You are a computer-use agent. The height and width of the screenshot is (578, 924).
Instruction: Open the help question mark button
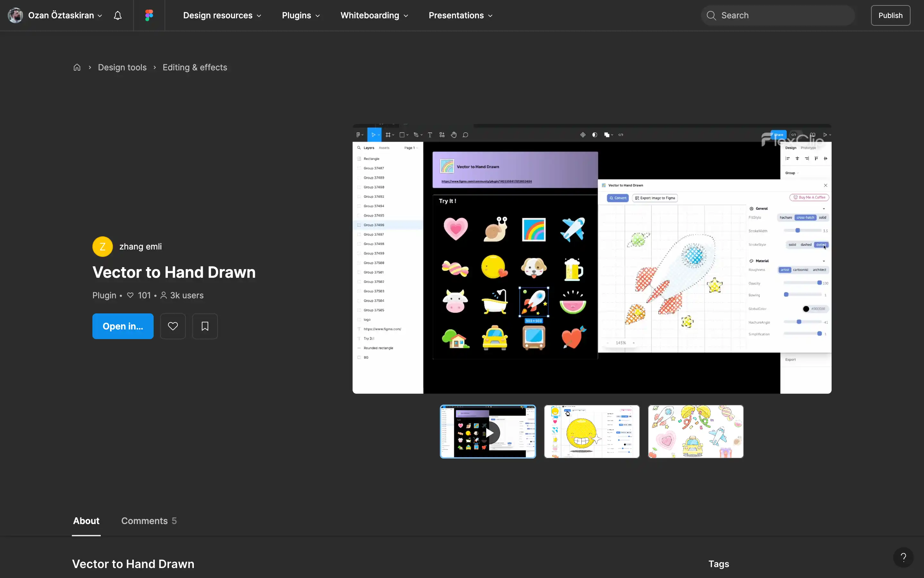903,557
